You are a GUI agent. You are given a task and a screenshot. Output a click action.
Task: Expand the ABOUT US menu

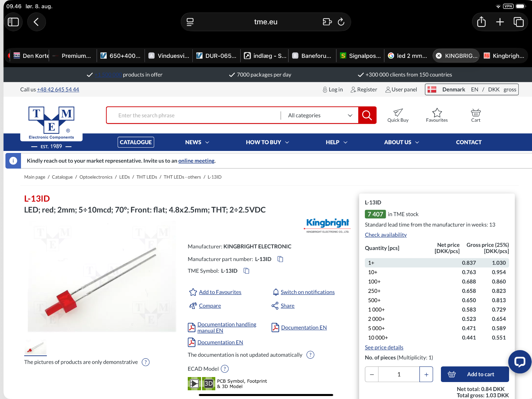click(x=401, y=142)
